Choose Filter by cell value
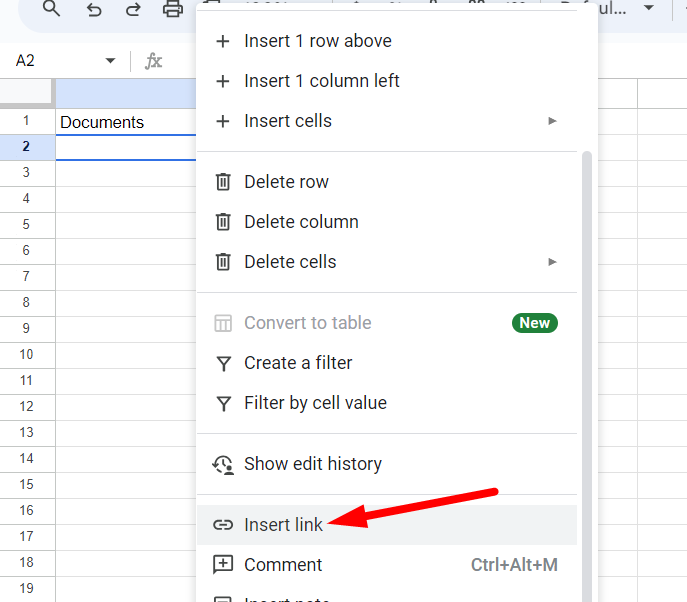The height and width of the screenshot is (602, 687). pyautogui.click(x=315, y=403)
